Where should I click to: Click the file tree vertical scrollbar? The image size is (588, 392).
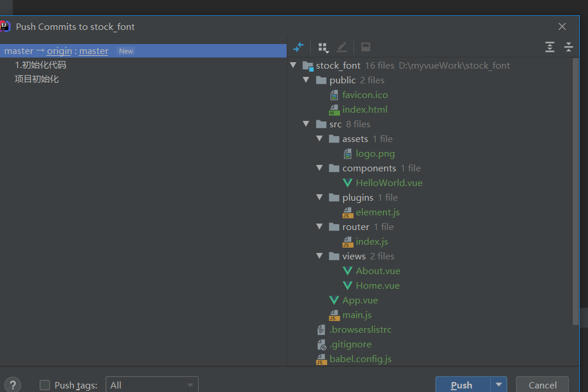pyautogui.click(x=576, y=191)
